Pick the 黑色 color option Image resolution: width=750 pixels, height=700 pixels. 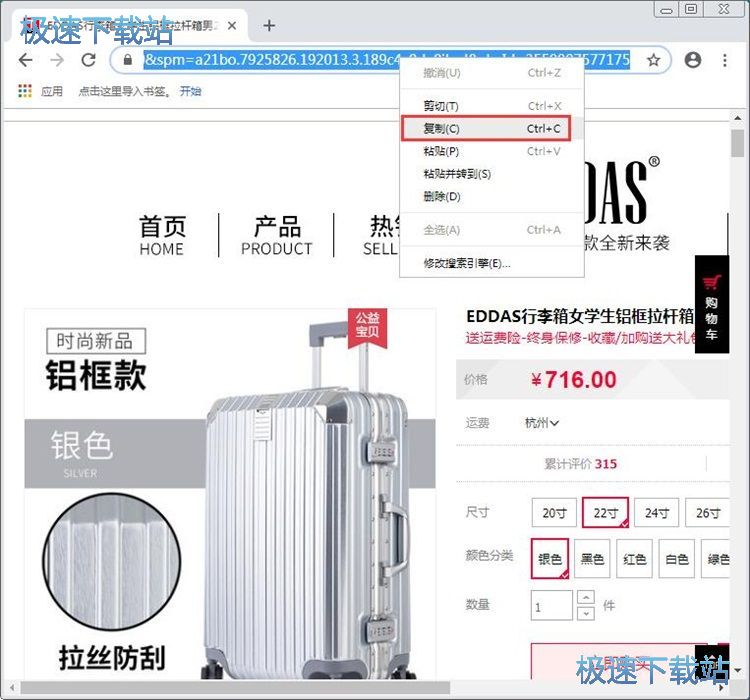point(592,558)
